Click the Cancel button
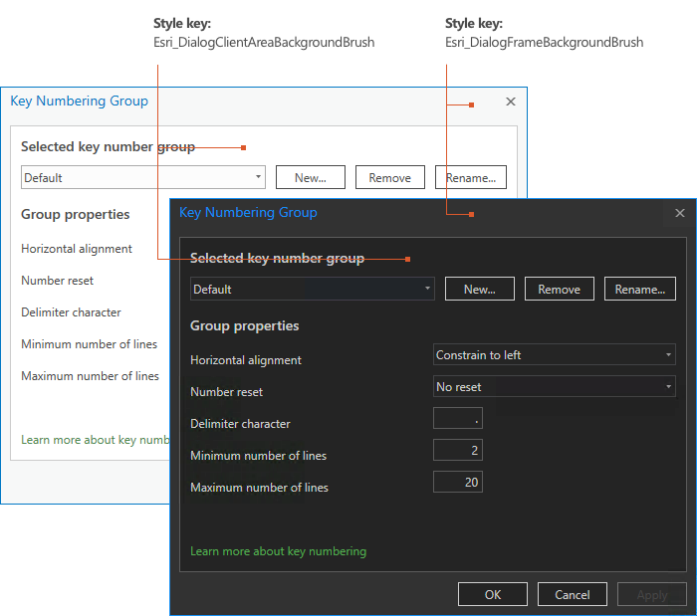Image resolution: width=697 pixels, height=616 pixels. (x=573, y=594)
